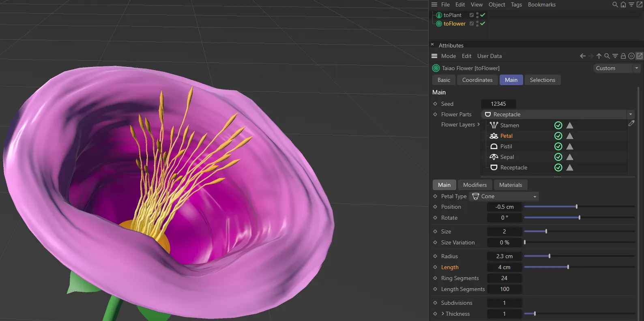Click the toPlant layer tag square

472,15
